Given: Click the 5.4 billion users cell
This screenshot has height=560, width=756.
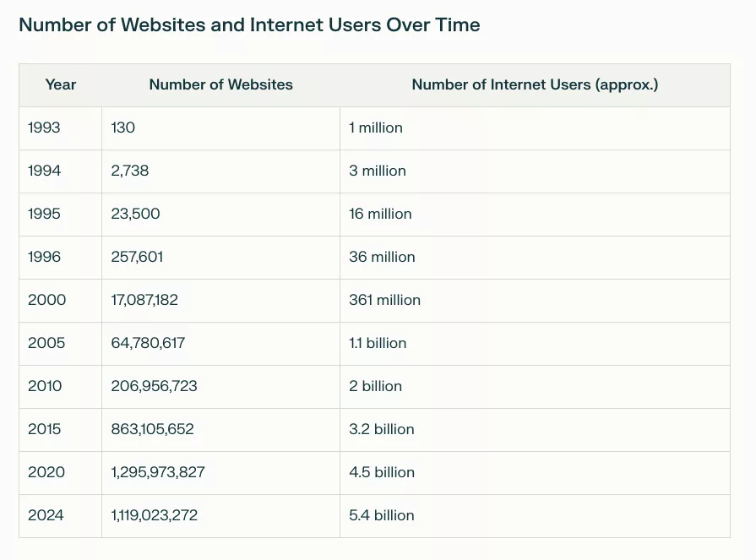Looking at the screenshot, I should tap(382, 516).
